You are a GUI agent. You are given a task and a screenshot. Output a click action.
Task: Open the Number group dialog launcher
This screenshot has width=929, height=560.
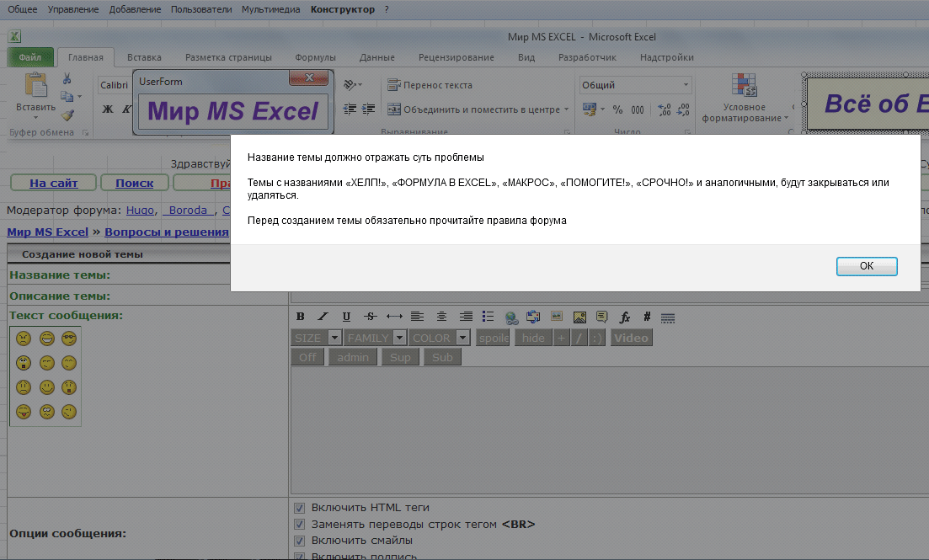point(687,132)
